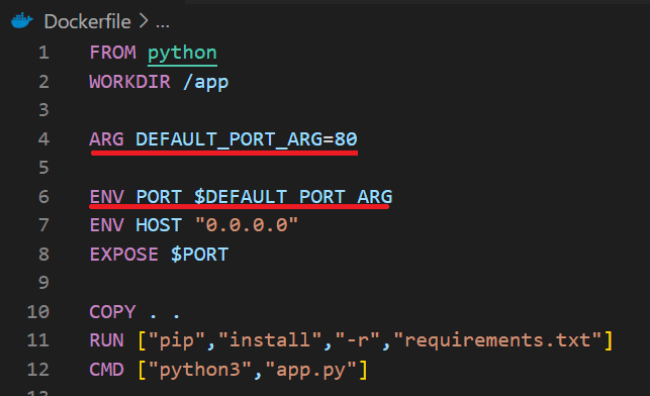This screenshot has height=396, width=650.
Task: Click the WORKDIR instruction on line 2
Action: coord(130,82)
